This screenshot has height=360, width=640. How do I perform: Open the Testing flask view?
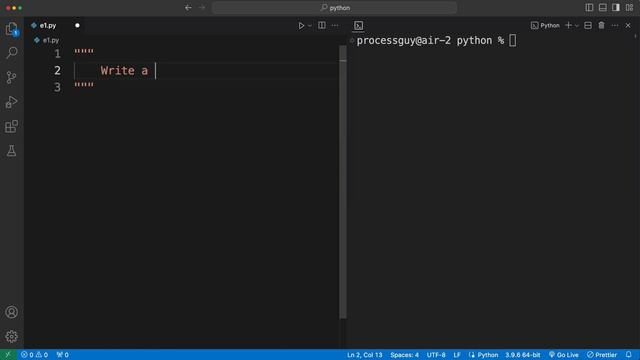(x=11, y=151)
